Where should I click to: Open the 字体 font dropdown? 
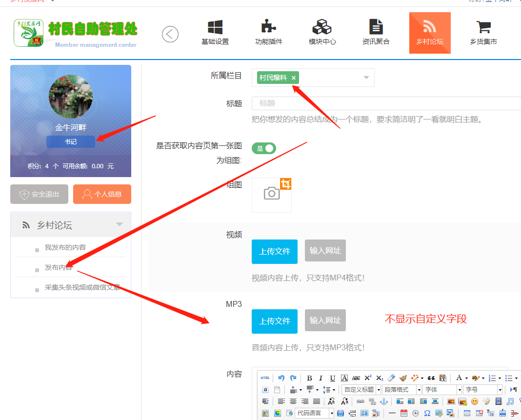(x=442, y=390)
